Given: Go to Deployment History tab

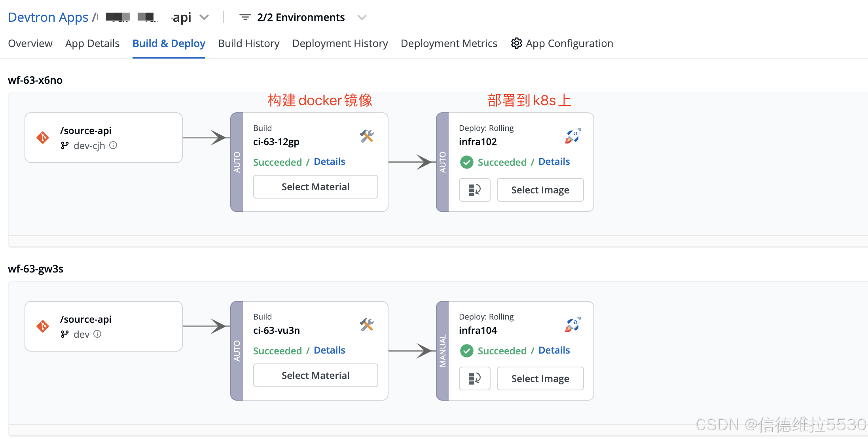Looking at the screenshot, I should coord(340,44).
